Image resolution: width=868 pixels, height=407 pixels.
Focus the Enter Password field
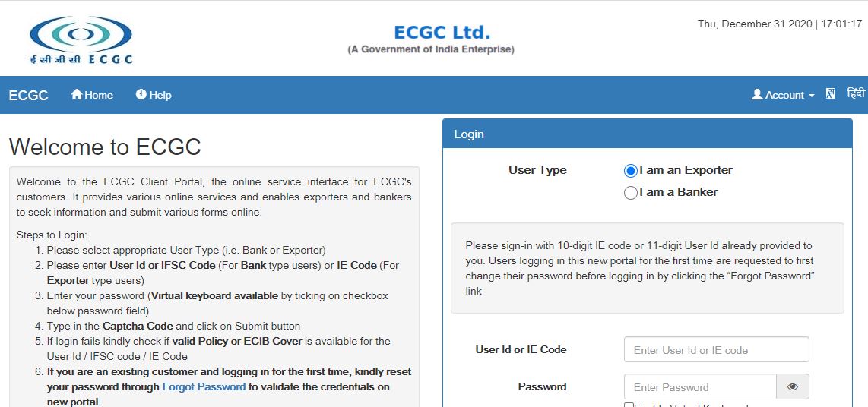coord(700,386)
